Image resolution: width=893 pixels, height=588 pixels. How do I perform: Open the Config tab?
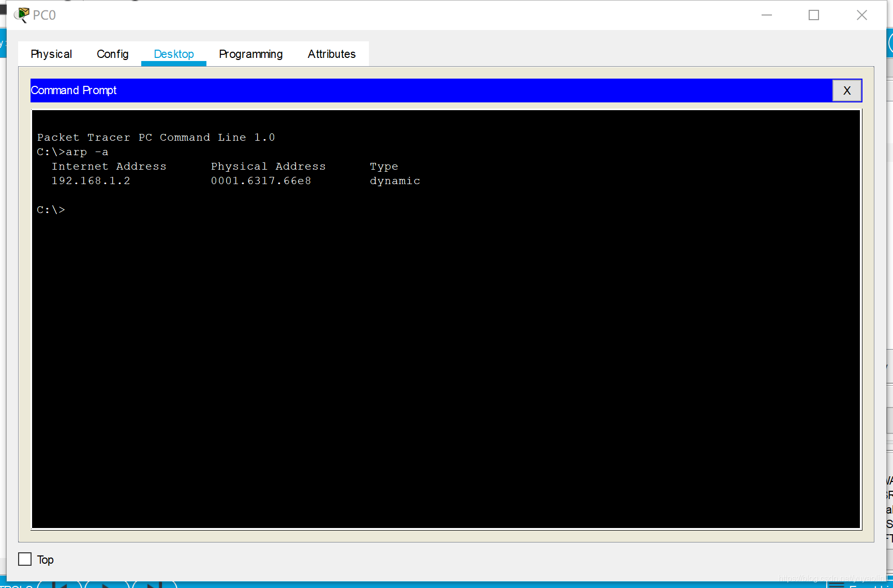[x=112, y=54]
